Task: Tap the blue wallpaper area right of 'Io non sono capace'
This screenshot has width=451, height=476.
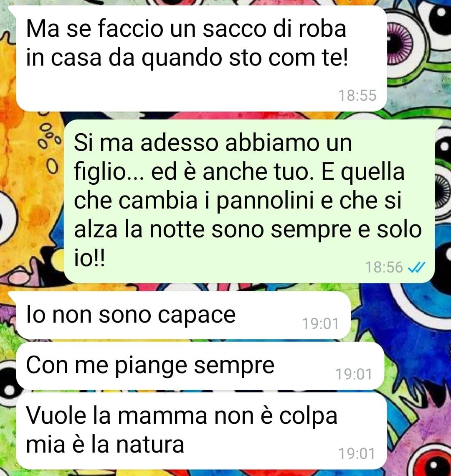Action: click(x=400, y=316)
